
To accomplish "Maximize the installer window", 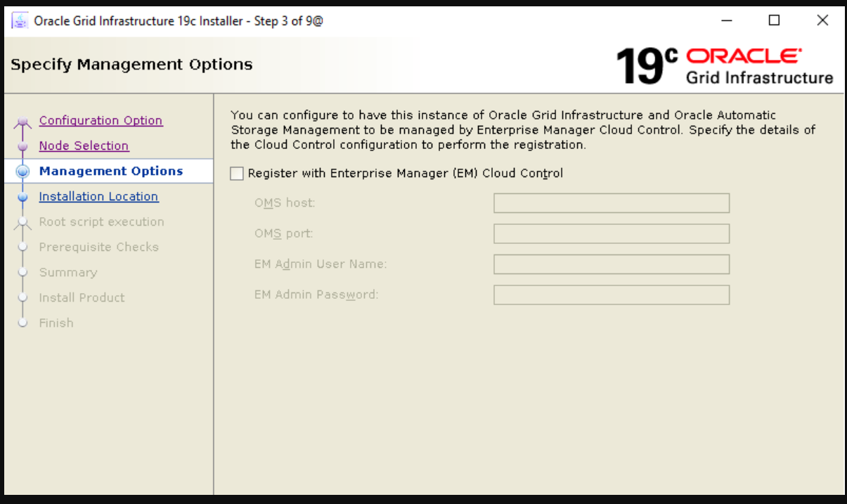I will [774, 20].
